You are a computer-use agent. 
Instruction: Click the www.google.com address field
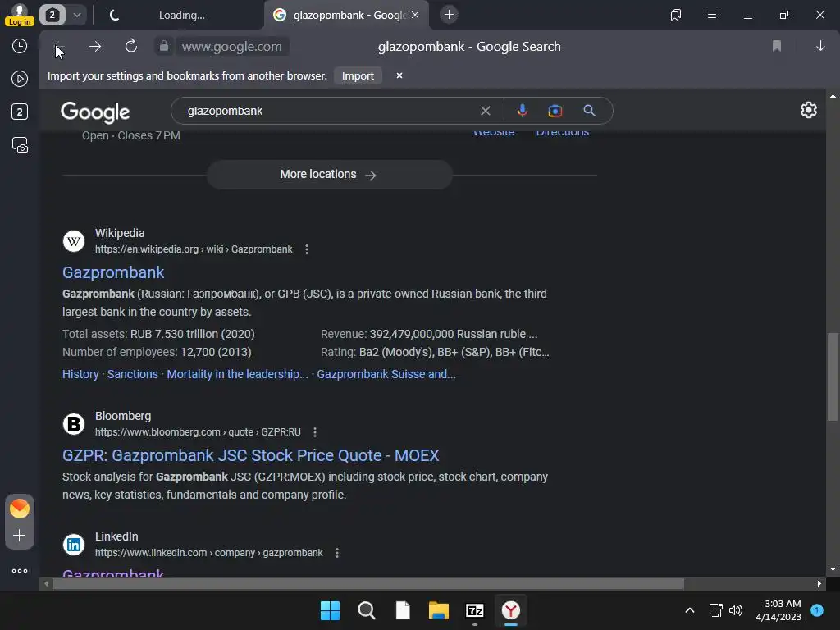(x=232, y=47)
